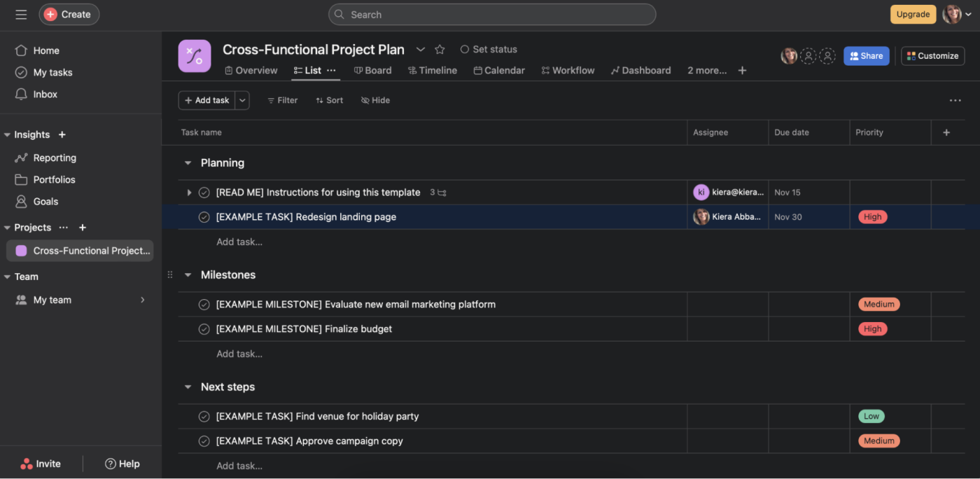Open the Timeline tab
Screen dimensions: 980x479
pyautogui.click(x=433, y=70)
